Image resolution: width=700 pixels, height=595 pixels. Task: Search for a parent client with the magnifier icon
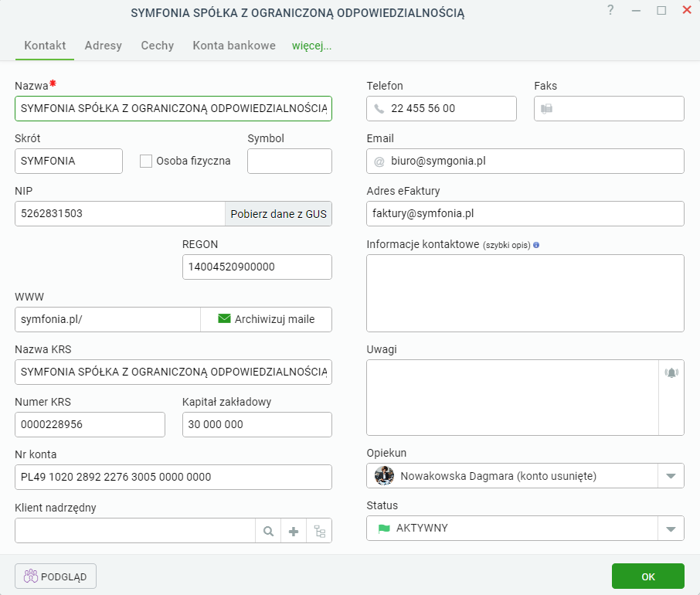(268, 531)
